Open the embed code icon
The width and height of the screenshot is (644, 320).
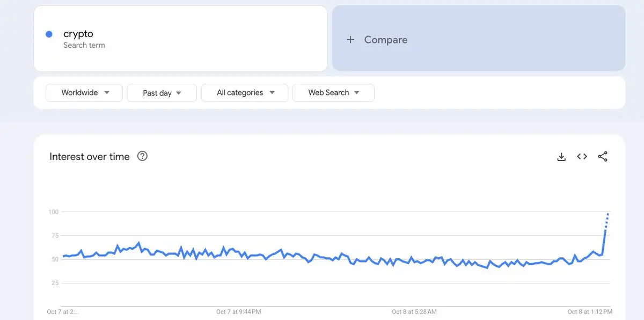[582, 157]
